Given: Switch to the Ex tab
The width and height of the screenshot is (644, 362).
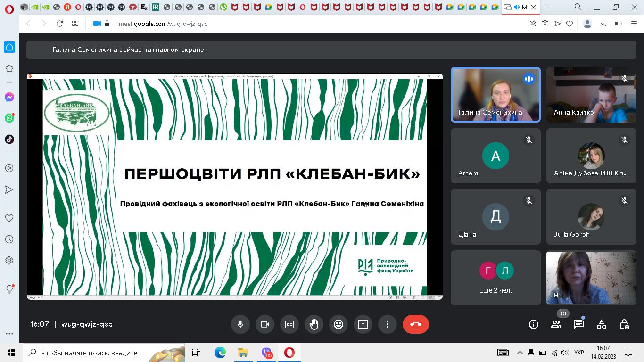Looking at the screenshot, I should pos(144,7).
